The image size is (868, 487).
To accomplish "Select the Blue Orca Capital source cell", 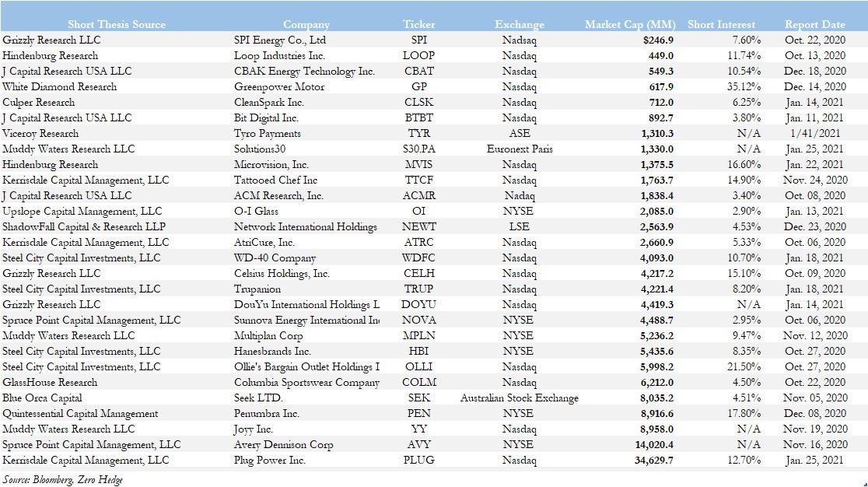I will (x=42, y=398).
